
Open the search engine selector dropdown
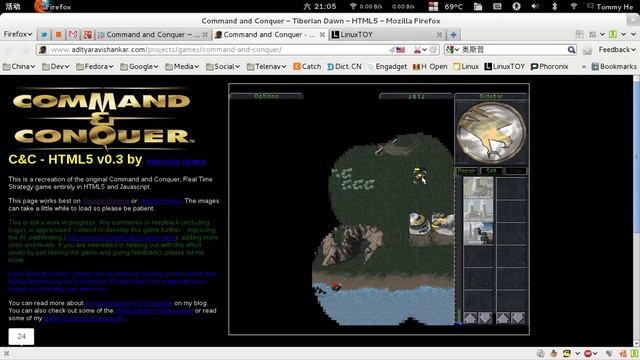pyautogui.click(x=452, y=50)
